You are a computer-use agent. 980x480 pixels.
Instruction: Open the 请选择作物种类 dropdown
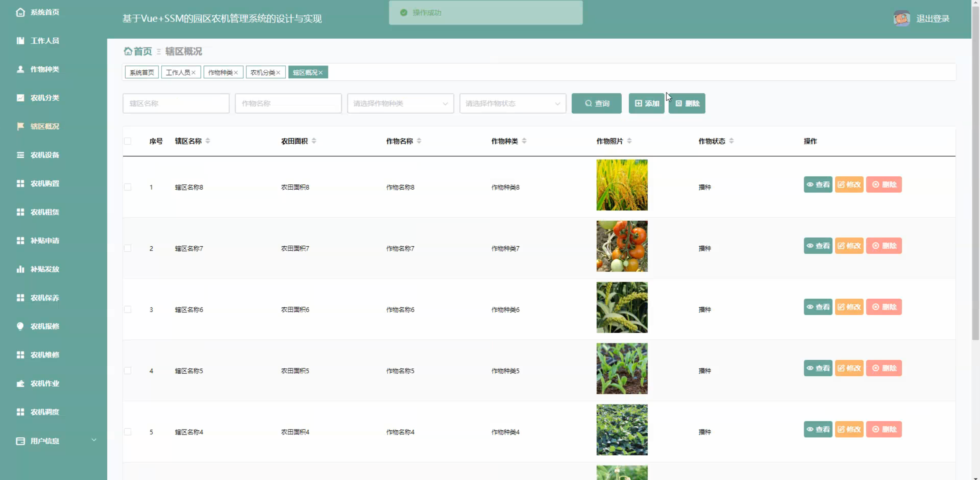pyautogui.click(x=400, y=104)
